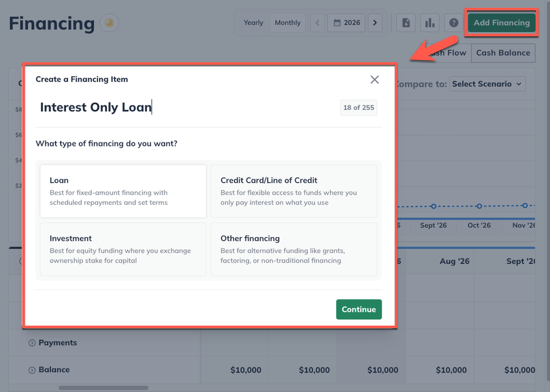Image resolution: width=550 pixels, height=392 pixels.
Task: Click the progress icon beside Financing title
Action: 109,23
